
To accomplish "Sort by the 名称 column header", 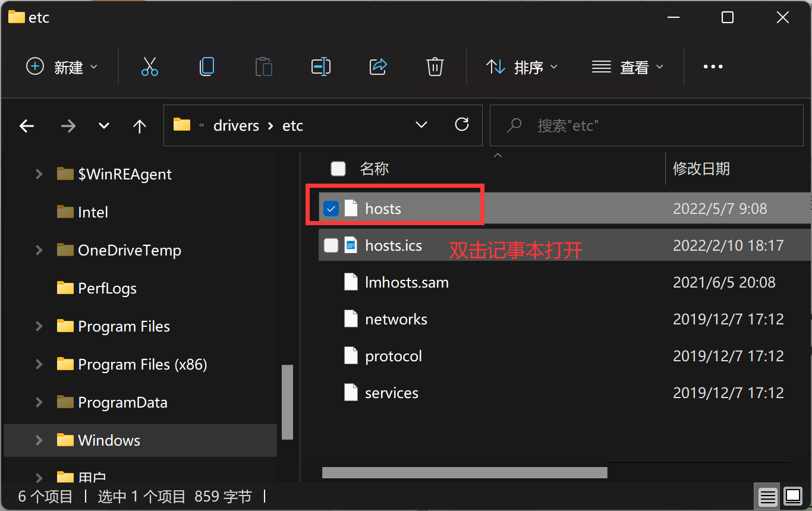I will tap(374, 169).
